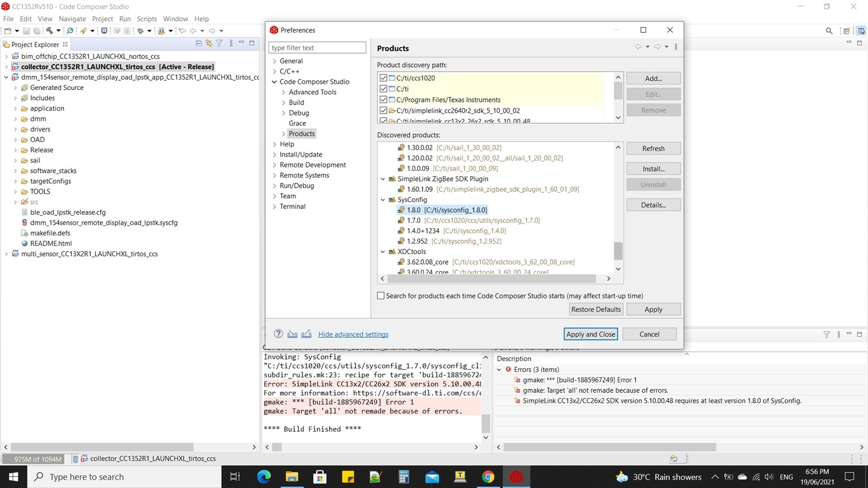Viewport: 868px width, 488px height.
Task: Open Microsoft Edge from the taskbar
Action: [x=264, y=477]
